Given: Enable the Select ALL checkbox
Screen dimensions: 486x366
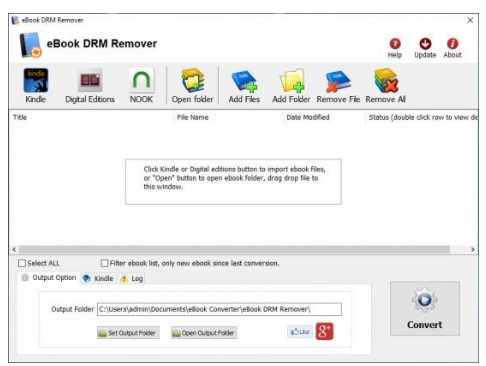Looking at the screenshot, I should coord(22,263).
